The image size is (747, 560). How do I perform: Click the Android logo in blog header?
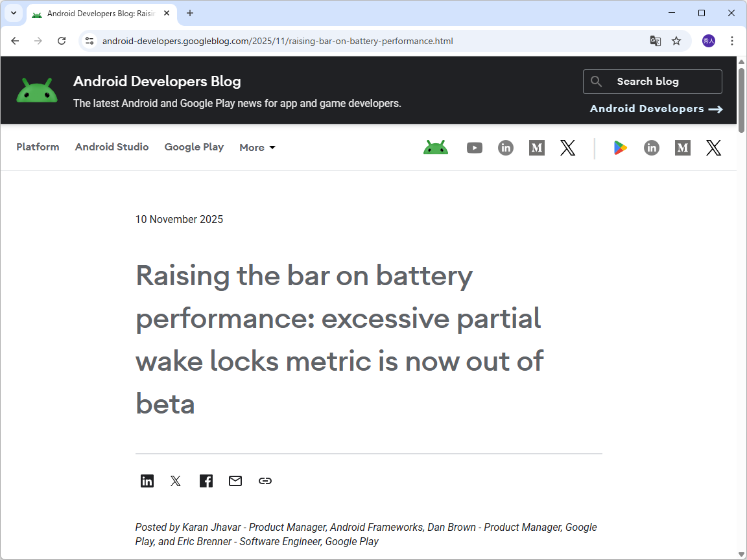(37, 91)
